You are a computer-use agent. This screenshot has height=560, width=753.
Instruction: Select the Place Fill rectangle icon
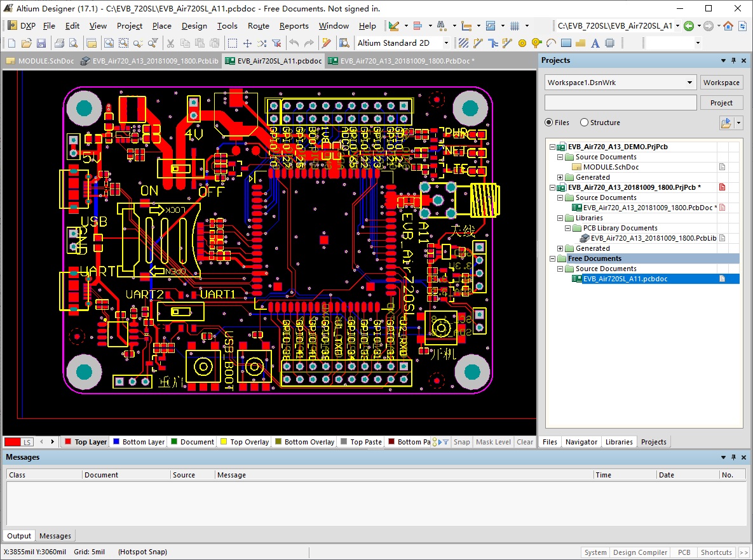click(566, 43)
